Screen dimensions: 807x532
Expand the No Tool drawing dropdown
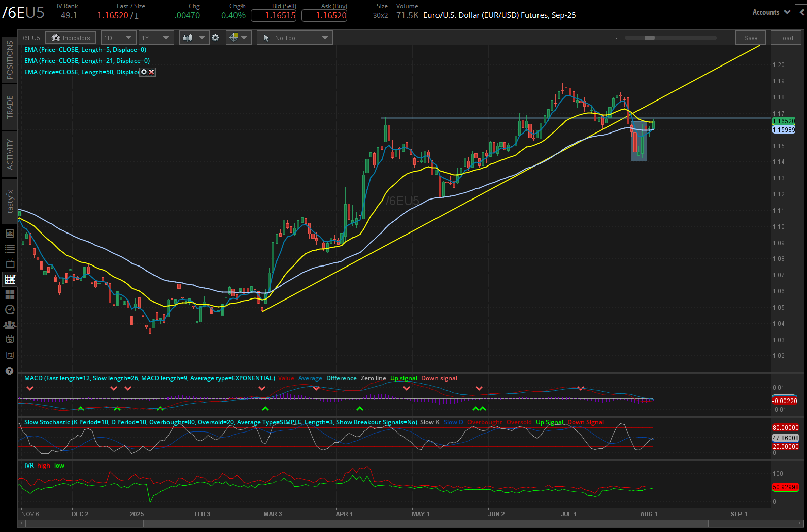[x=295, y=38]
